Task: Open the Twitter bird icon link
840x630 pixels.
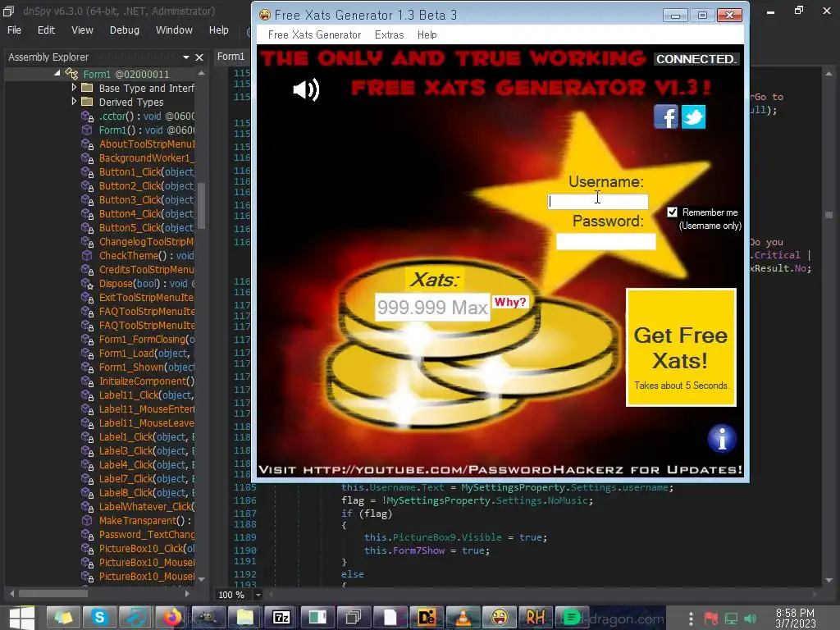Action: [x=693, y=116]
